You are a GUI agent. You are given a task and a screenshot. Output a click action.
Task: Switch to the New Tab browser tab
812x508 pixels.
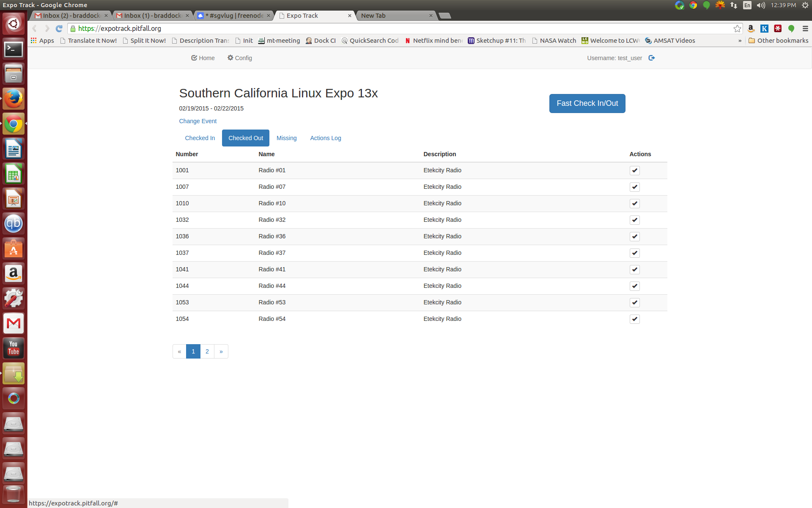[x=395, y=16]
